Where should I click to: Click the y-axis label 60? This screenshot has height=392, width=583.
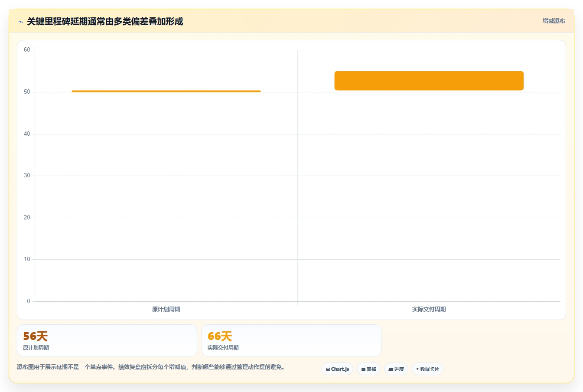click(27, 50)
